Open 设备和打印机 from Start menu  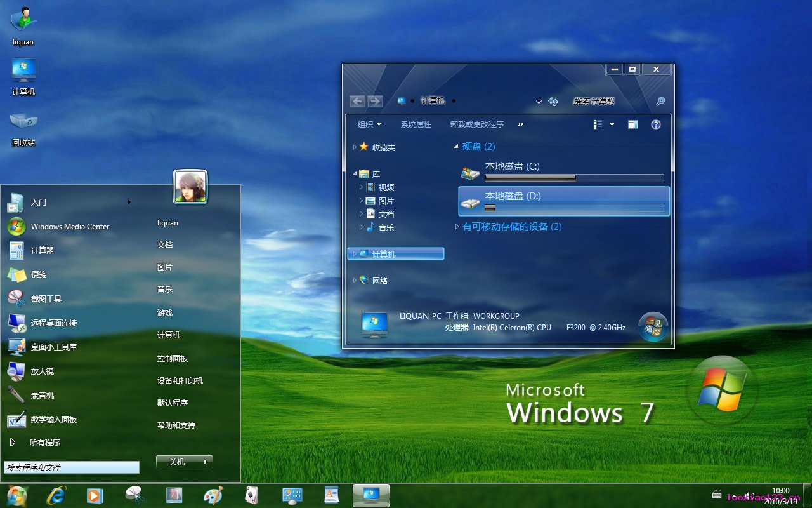pyautogui.click(x=180, y=380)
